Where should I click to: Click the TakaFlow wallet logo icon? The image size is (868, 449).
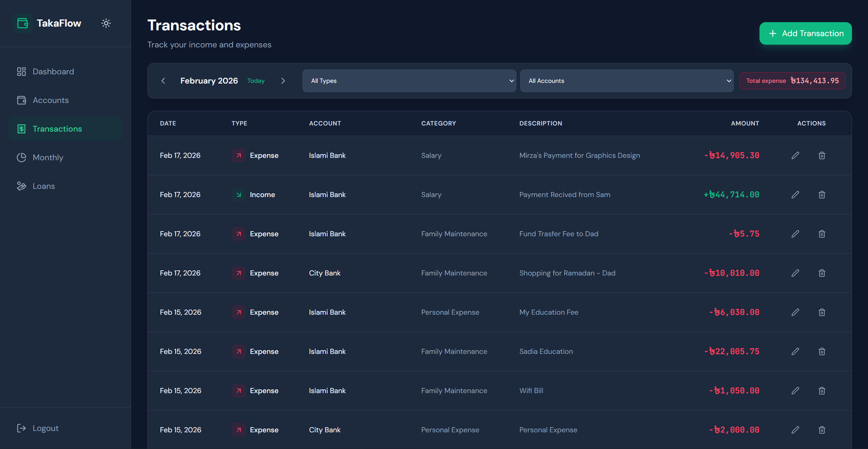23,23
